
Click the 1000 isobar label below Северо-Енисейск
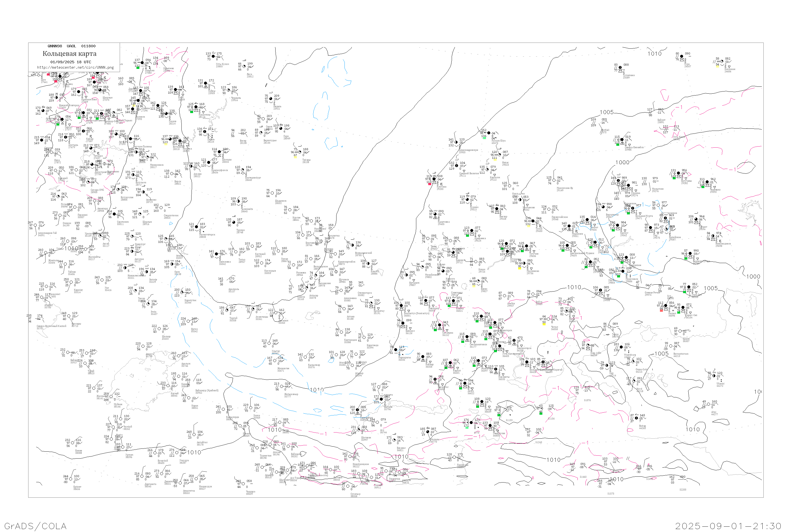[x=623, y=163]
